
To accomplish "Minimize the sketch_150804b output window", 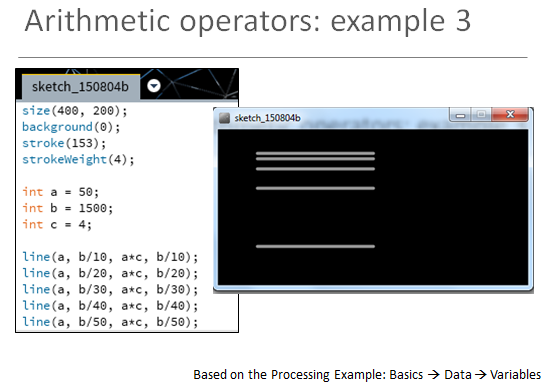I will (x=461, y=115).
